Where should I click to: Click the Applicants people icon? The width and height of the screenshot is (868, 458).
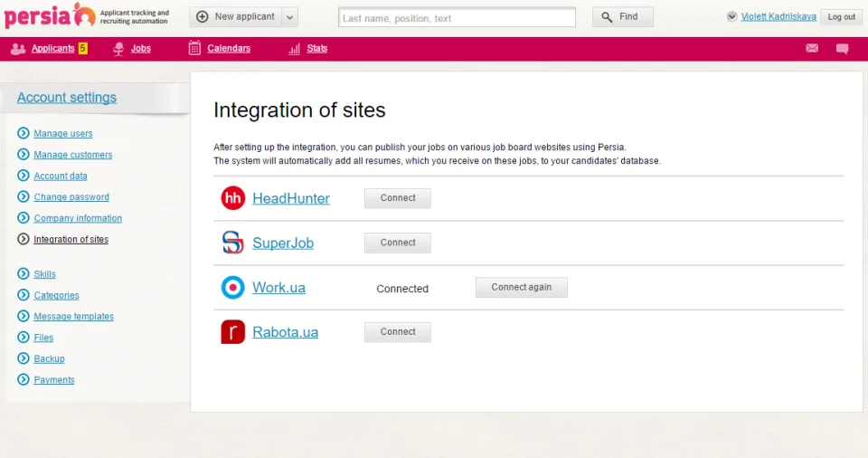[x=18, y=49]
